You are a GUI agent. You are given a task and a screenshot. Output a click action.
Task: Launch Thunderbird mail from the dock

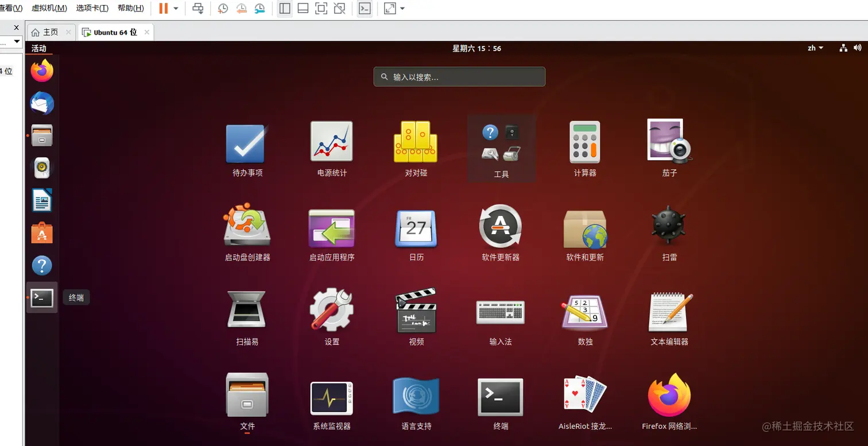[x=42, y=104]
